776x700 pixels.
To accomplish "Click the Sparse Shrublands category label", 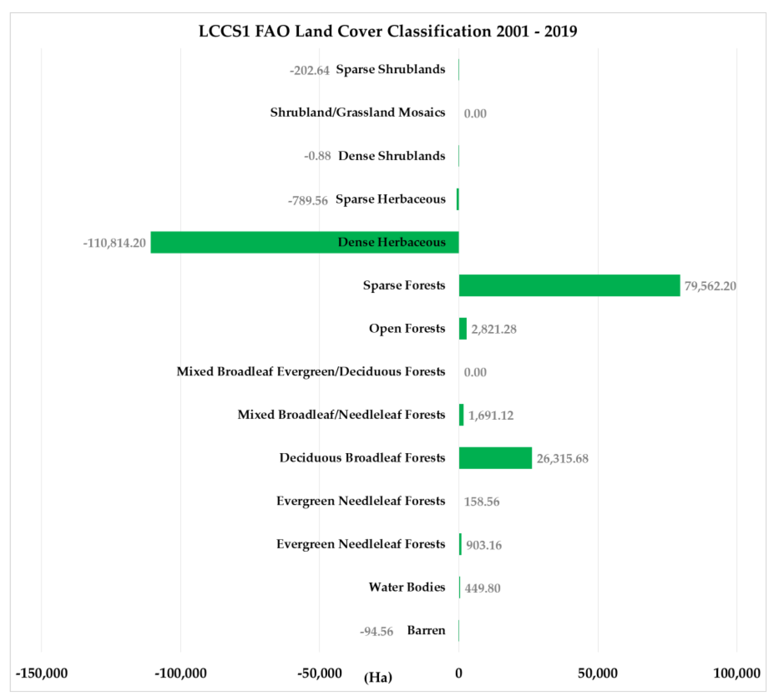I will point(390,69).
